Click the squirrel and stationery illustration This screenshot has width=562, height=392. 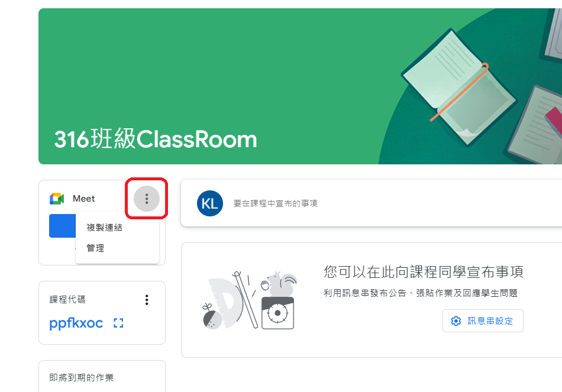249,300
